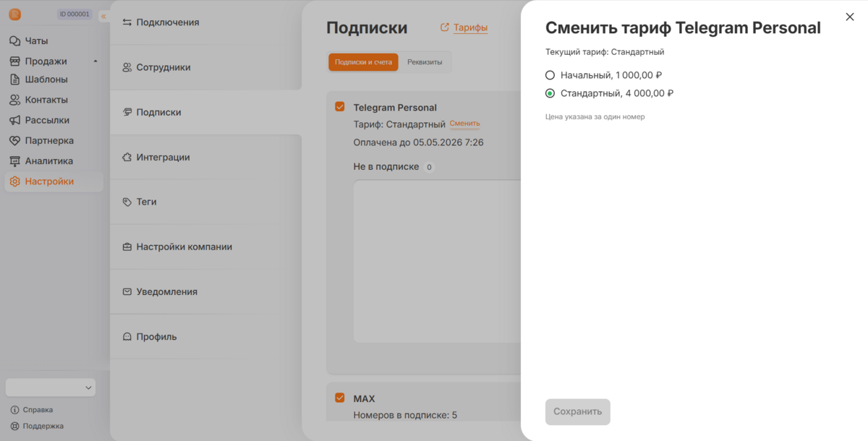Dismiss the Сменить тариф dialog
The height and width of the screenshot is (441, 868).
click(850, 16)
